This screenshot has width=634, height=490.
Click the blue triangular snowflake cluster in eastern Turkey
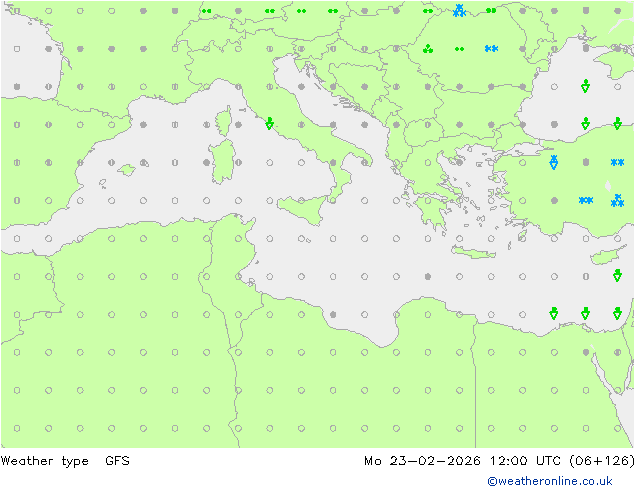coord(617,201)
